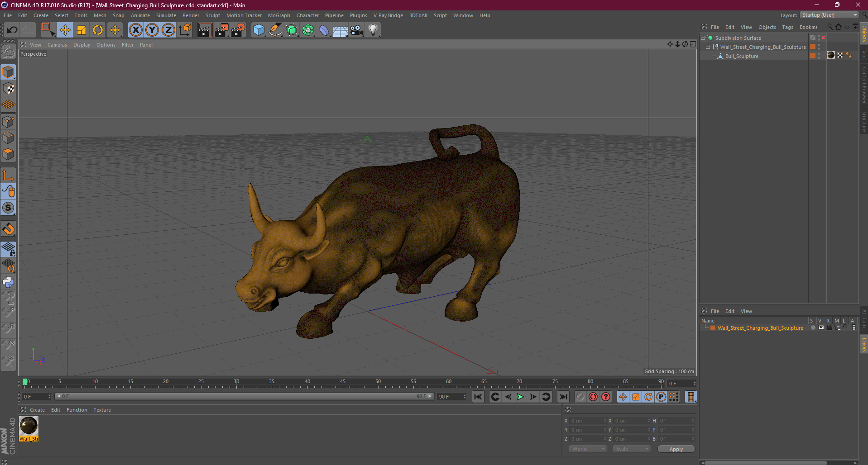This screenshot has width=868, height=465.
Task: Click Bull_Sculpture material tag
Action: pos(831,55)
